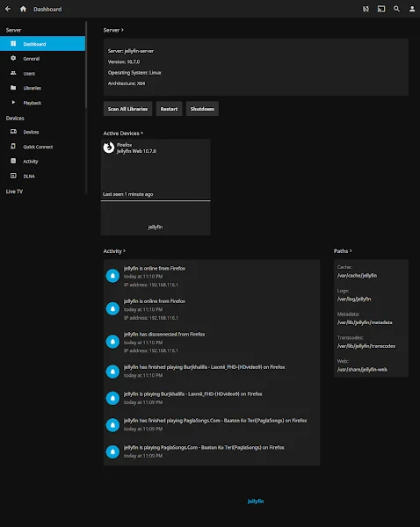Screen dimensions: 420x527
Task: Expand the Server section heading
Action: click(113, 30)
